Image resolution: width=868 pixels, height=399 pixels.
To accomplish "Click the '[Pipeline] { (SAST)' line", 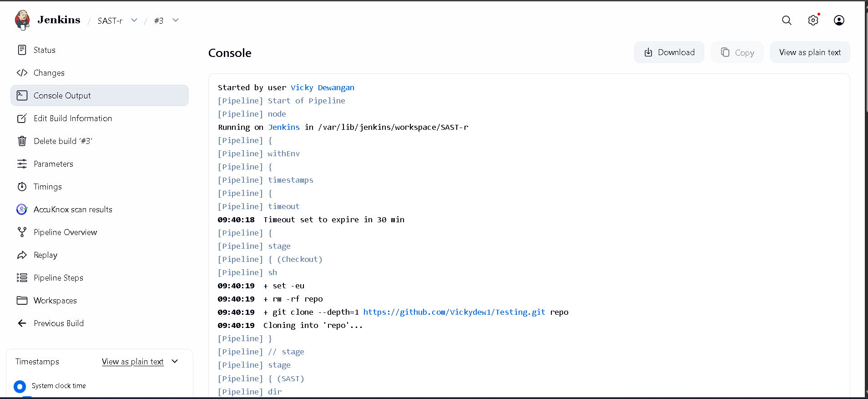I will [x=261, y=379].
